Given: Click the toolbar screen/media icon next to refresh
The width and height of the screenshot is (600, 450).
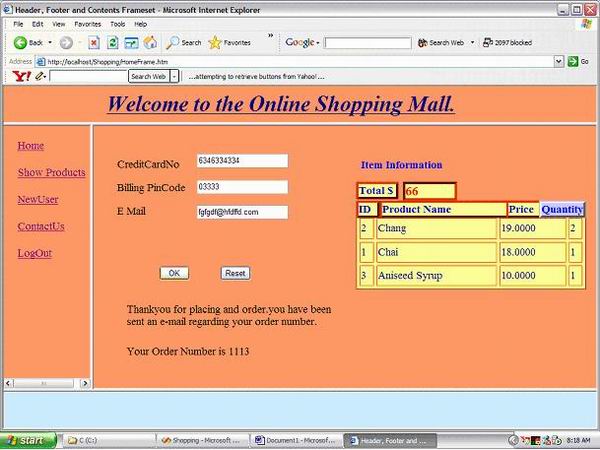Looking at the screenshot, I should 131,42.
